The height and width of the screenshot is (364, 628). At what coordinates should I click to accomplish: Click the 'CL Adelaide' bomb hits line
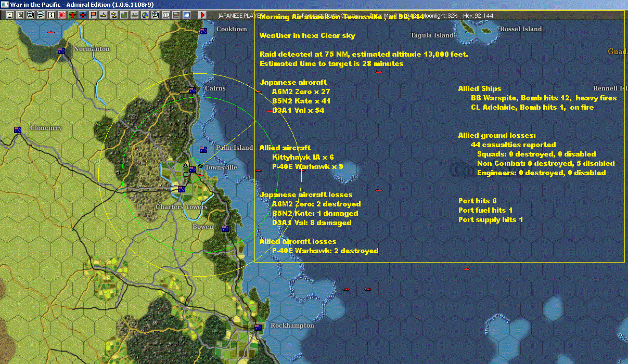[532, 107]
